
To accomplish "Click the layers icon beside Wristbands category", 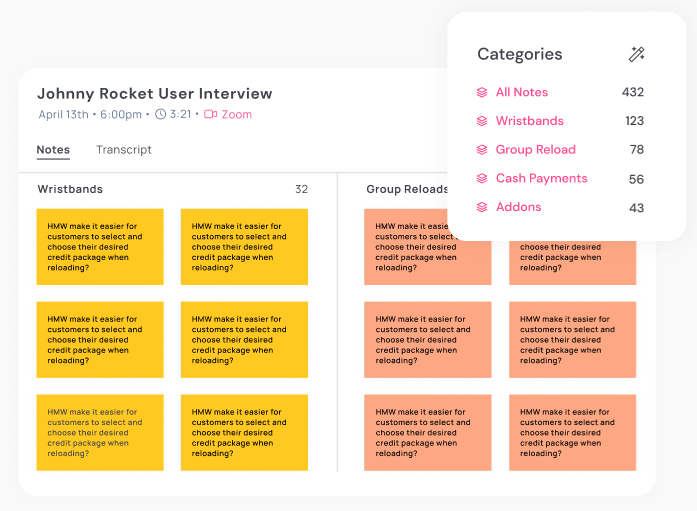I will tap(482, 121).
